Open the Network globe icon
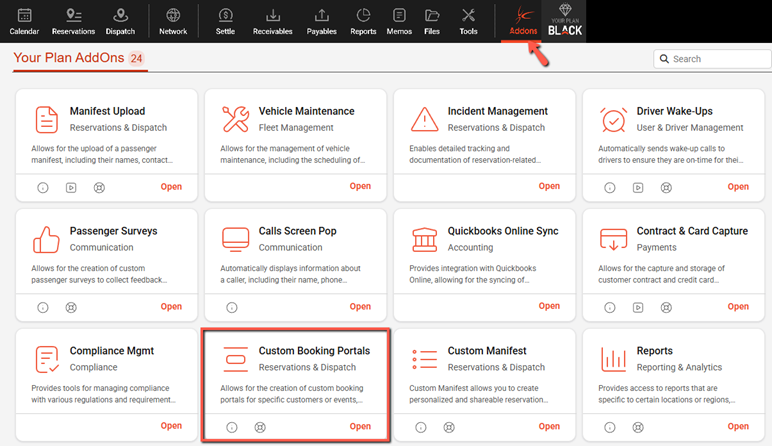Screen dimensions: 772x446 click(173, 21)
